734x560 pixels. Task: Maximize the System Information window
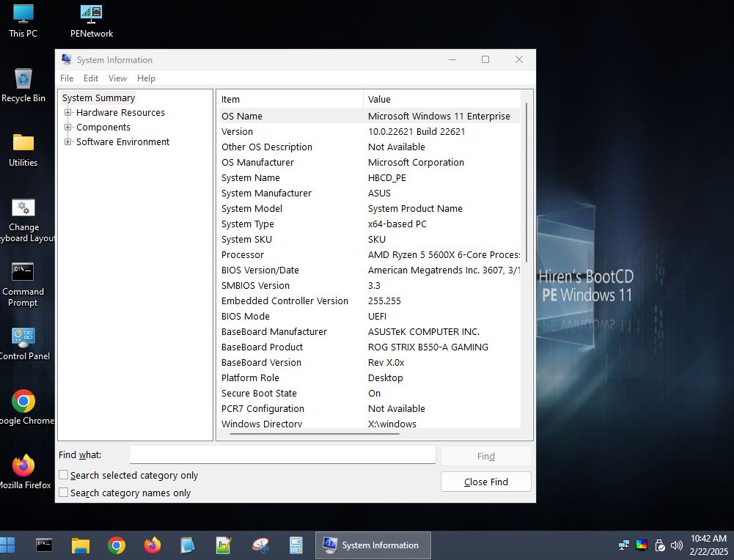(x=485, y=59)
